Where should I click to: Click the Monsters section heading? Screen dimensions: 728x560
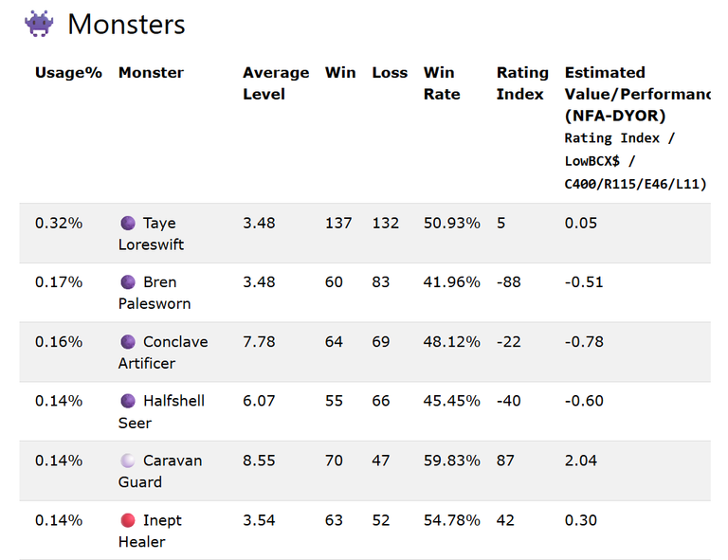point(126,24)
